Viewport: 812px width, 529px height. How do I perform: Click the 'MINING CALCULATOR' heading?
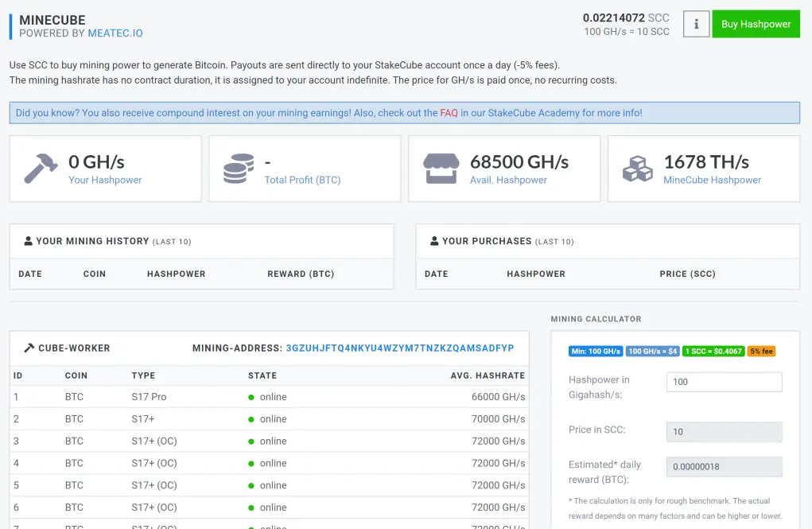(596, 319)
